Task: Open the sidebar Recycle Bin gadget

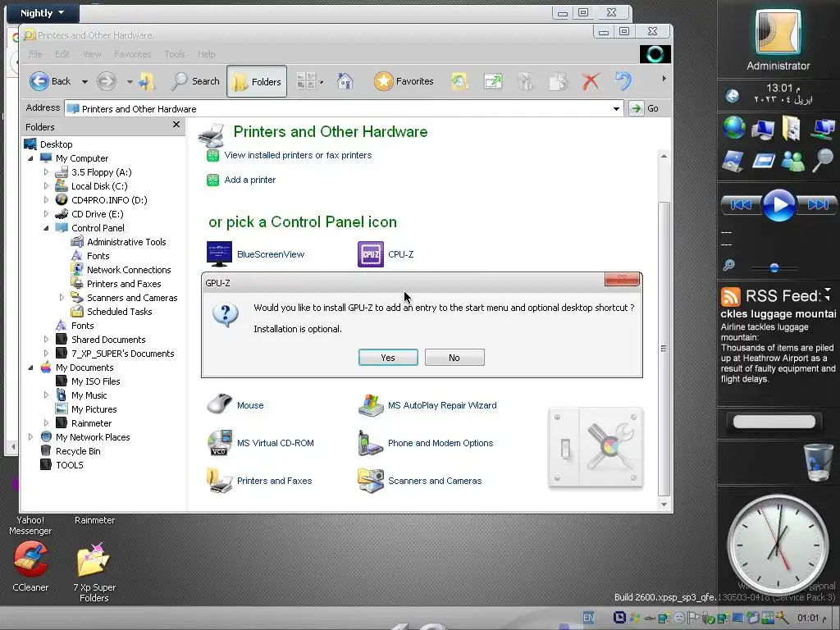Action: (818, 463)
